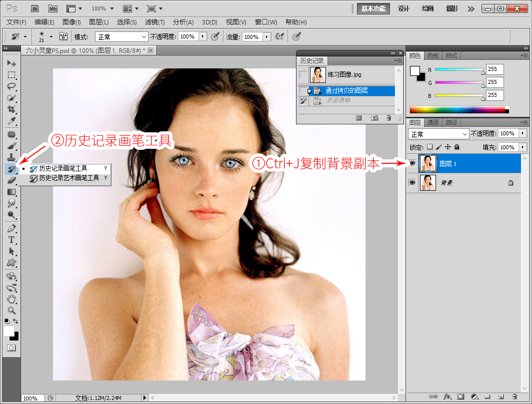Viewport: 532px width, 404px height.
Task: Open opacity slider arrow in options bar
Action: coord(203,36)
